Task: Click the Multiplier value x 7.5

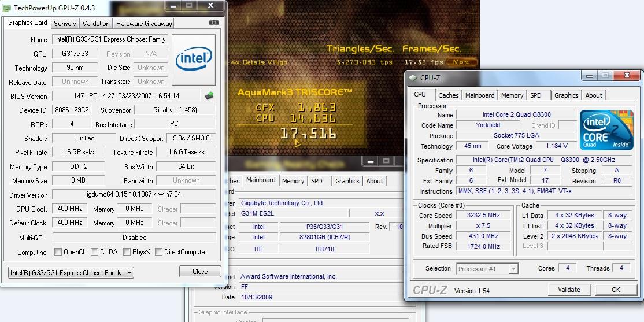Action: click(x=483, y=225)
